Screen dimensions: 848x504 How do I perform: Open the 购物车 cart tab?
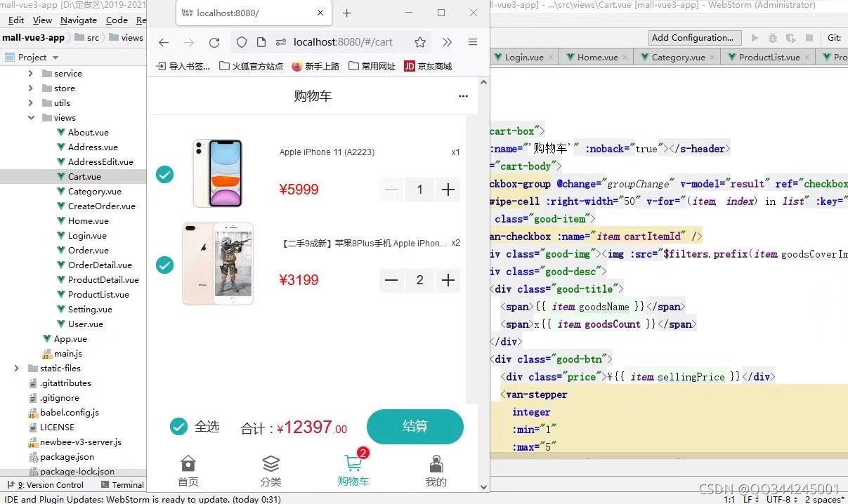[x=353, y=471]
